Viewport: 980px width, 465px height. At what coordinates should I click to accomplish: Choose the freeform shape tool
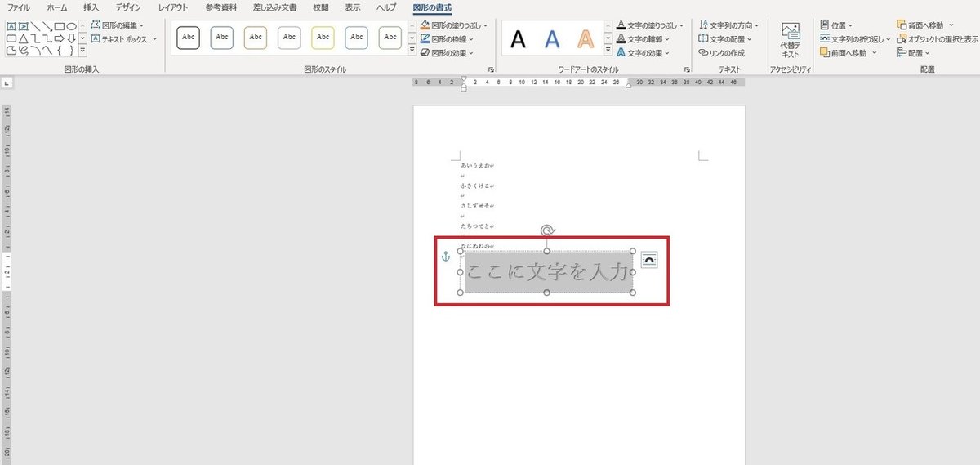[x=11, y=50]
